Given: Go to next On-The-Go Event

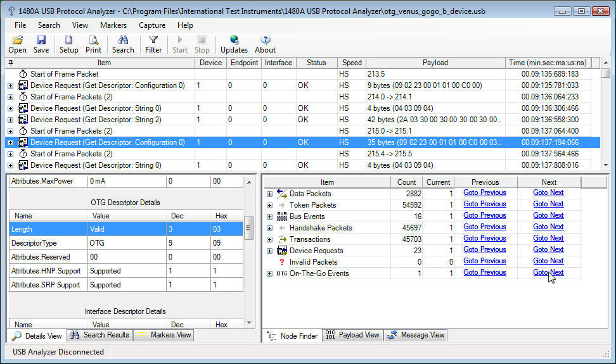Looking at the screenshot, I should 548,272.
